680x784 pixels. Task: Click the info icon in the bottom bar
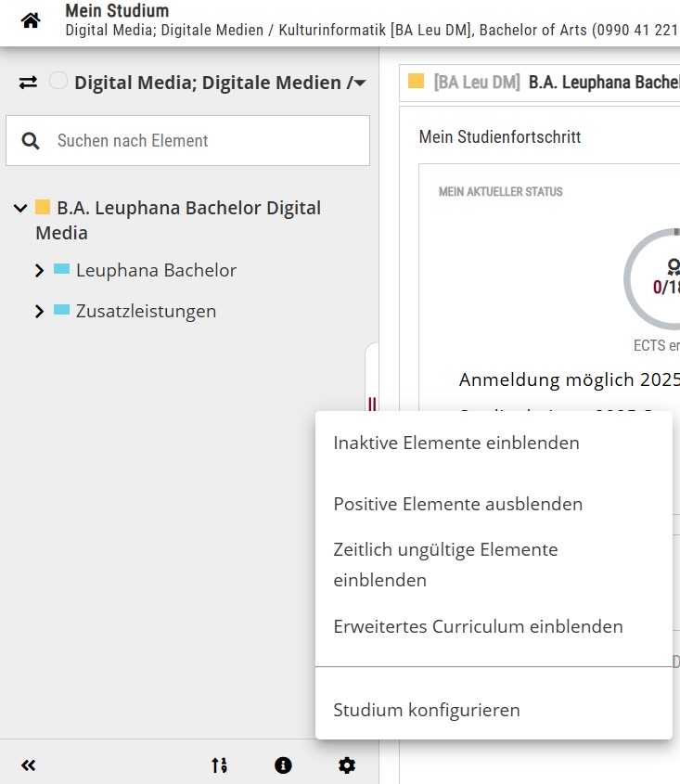point(283,765)
